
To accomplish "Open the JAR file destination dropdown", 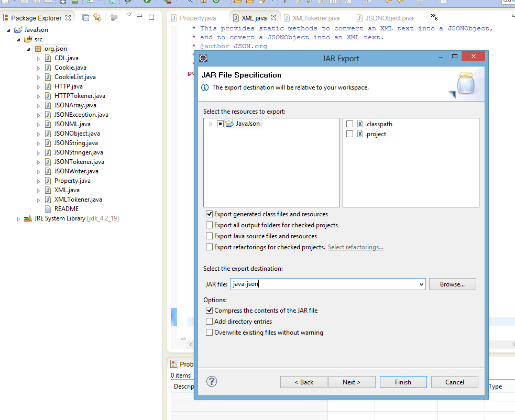I will click(422, 283).
